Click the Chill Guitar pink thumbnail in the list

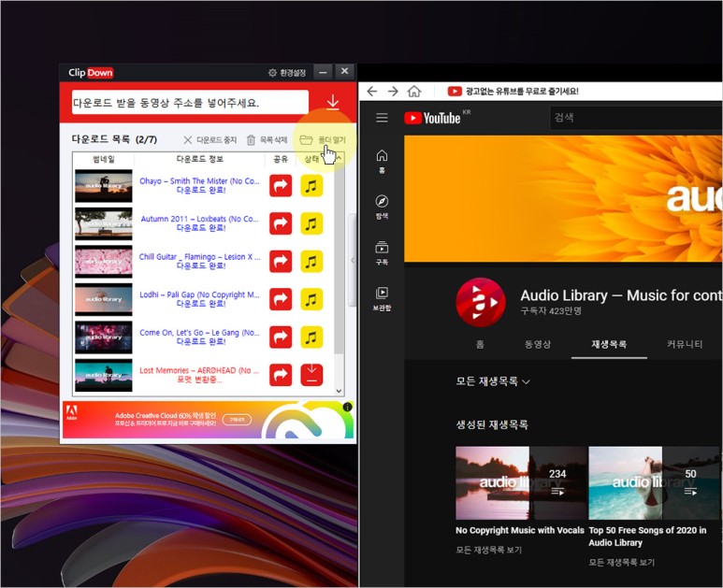tap(103, 262)
